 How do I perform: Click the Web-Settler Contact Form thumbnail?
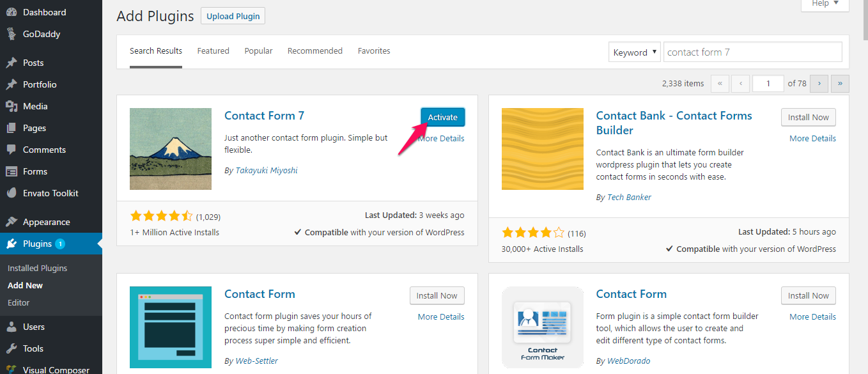tap(171, 327)
